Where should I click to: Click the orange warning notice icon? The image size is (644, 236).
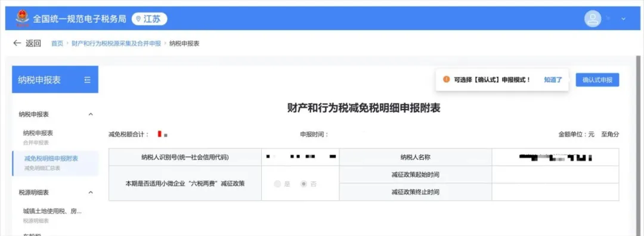point(447,80)
